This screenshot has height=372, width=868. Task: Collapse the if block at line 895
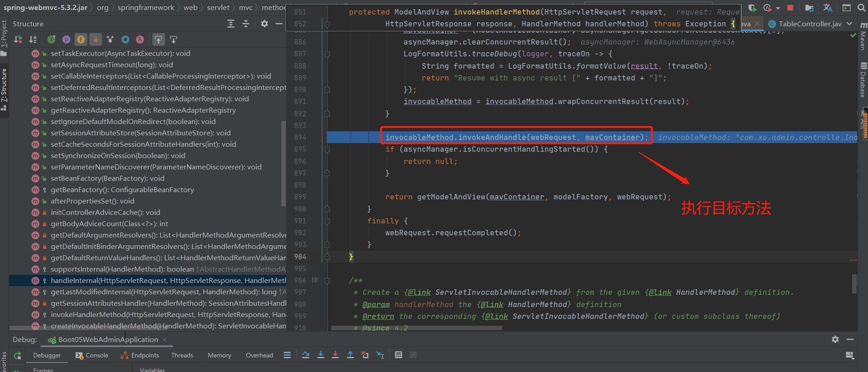(x=327, y=149)
